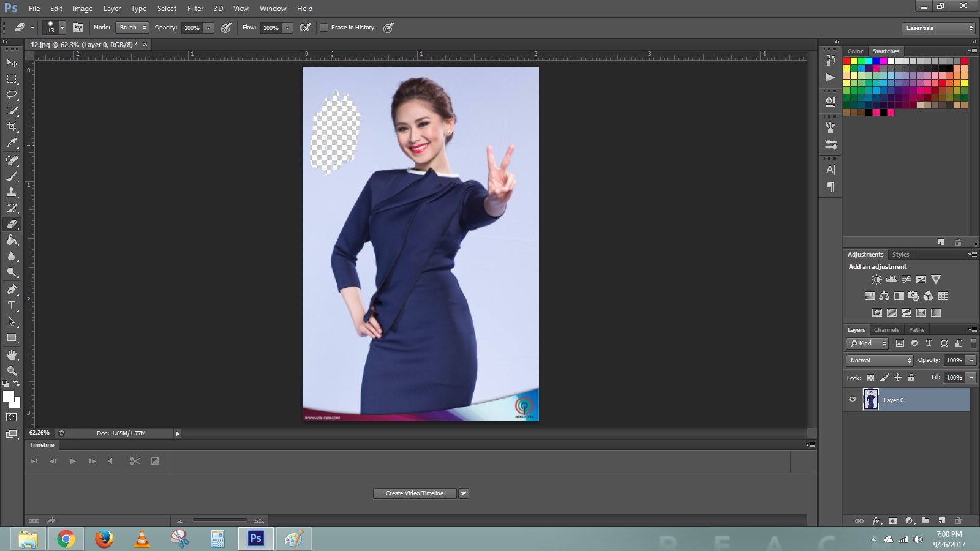980x551 pixels.
Task: Delete layer with Layers trash icon
Action: (x=959, y=521)
